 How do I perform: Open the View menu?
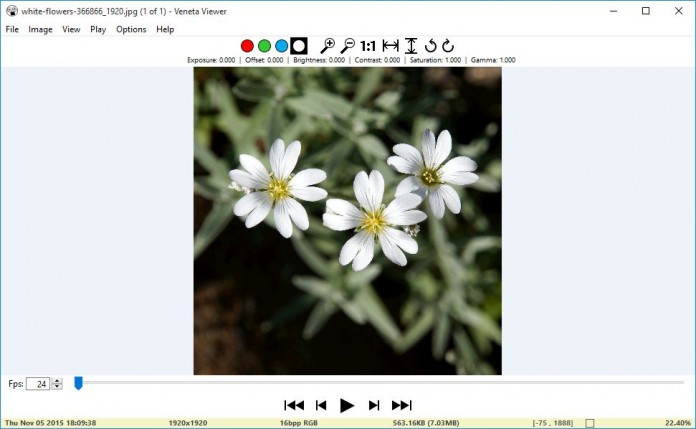(71, 29)
